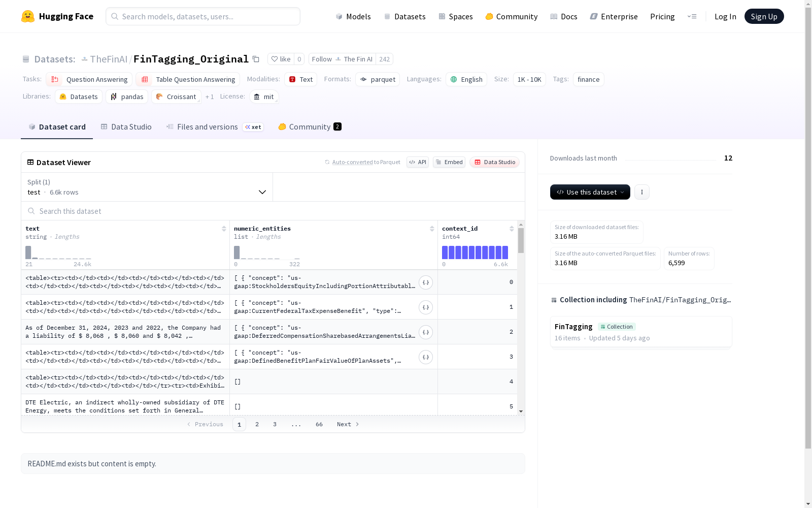The image size is (812, 508).
Task: Select the Question Answering task tag
Action: [89, 79]
